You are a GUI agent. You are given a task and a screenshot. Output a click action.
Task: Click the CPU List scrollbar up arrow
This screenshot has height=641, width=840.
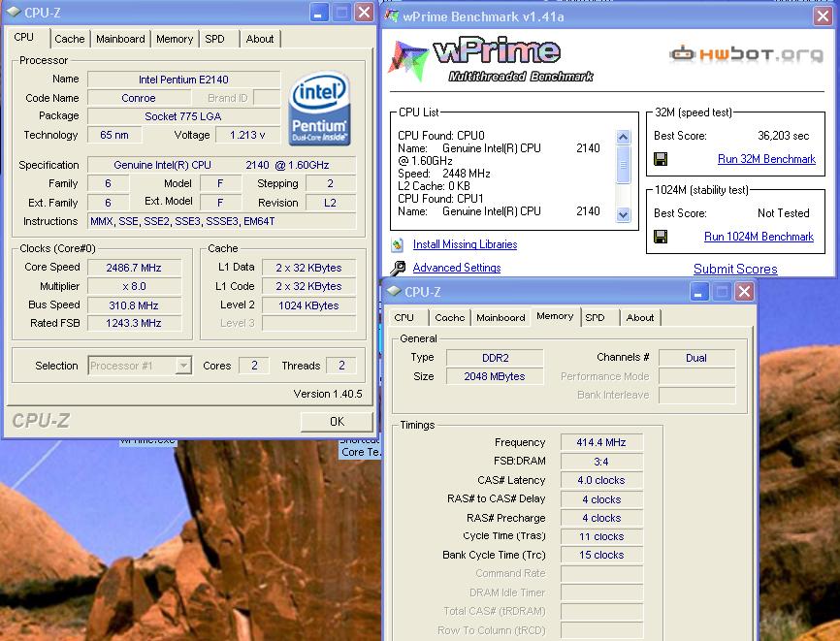click(623, 137)
